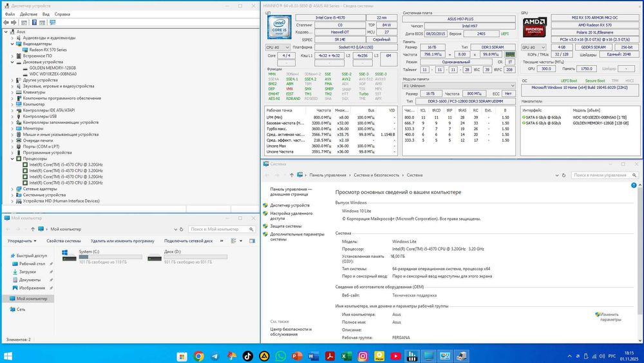Image resolution: width=644 pixels, height=363 pixels.
Task: Open Adobe Acrobat from the taskbar
Action: pos(330,356)
